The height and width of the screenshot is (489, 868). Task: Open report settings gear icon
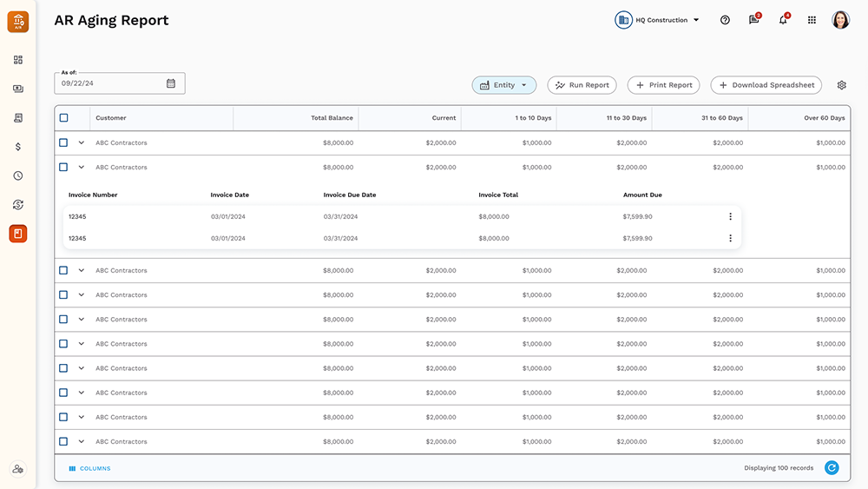tap(841, 85)
